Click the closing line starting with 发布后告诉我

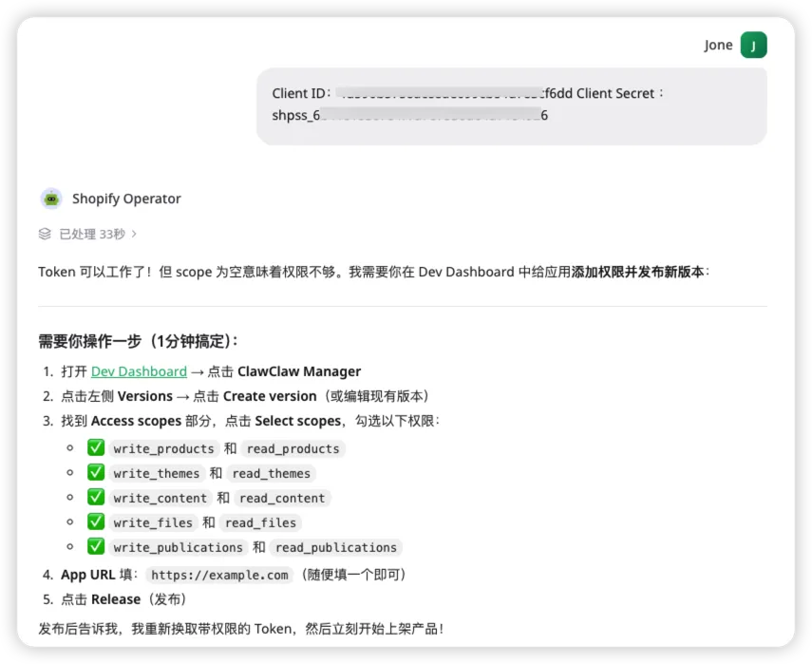[241, 629]
